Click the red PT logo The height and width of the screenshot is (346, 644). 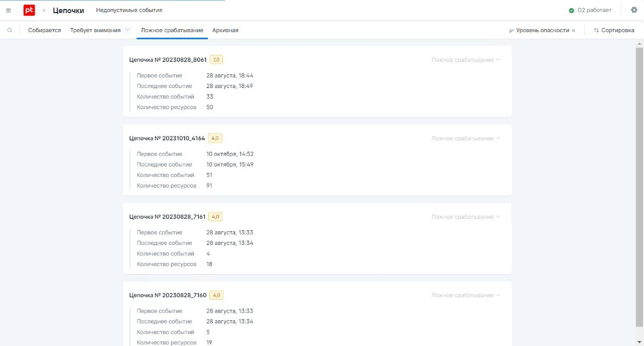tap(29, 10)
